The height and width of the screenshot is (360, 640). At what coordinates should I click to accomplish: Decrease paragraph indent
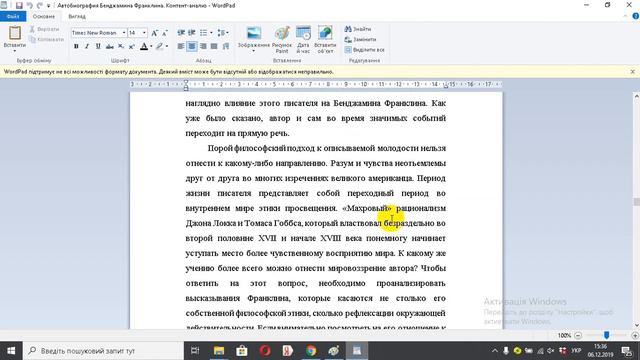181,33
